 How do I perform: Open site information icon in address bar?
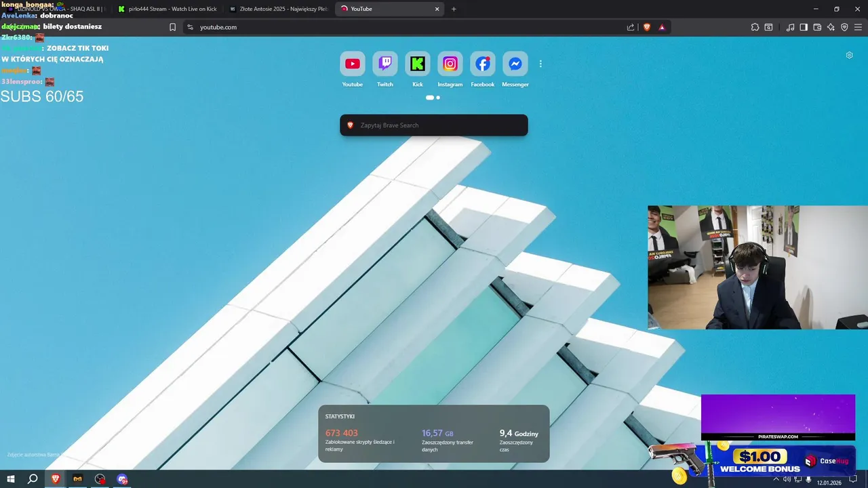191,27
